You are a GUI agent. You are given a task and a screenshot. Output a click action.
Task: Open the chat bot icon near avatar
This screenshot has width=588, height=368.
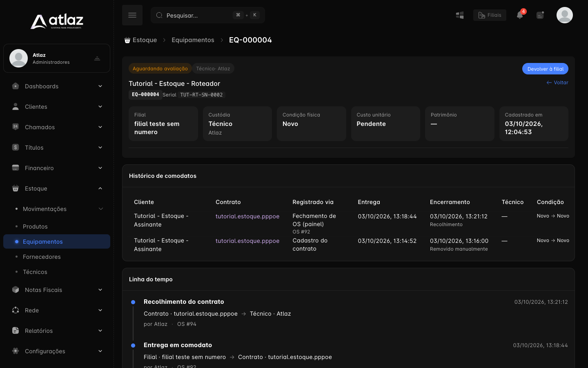coord(540,15)
